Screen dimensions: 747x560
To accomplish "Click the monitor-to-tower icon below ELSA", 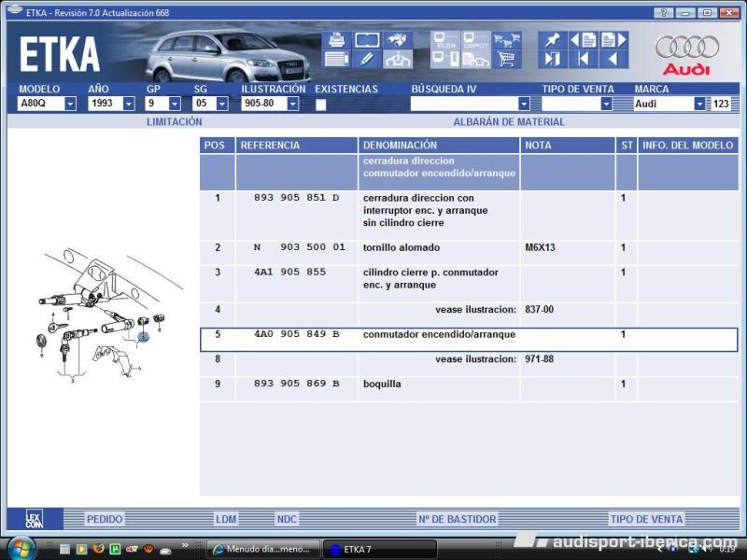I will [x=445, y=60].
